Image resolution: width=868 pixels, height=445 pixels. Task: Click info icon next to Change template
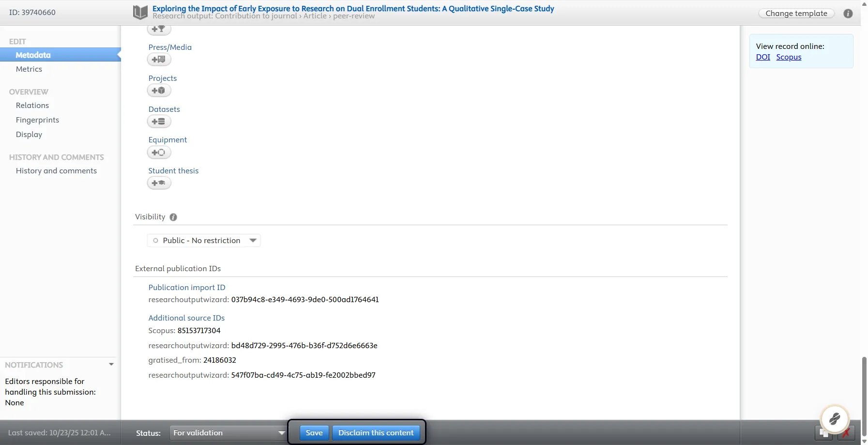click(x=848, y=14)
